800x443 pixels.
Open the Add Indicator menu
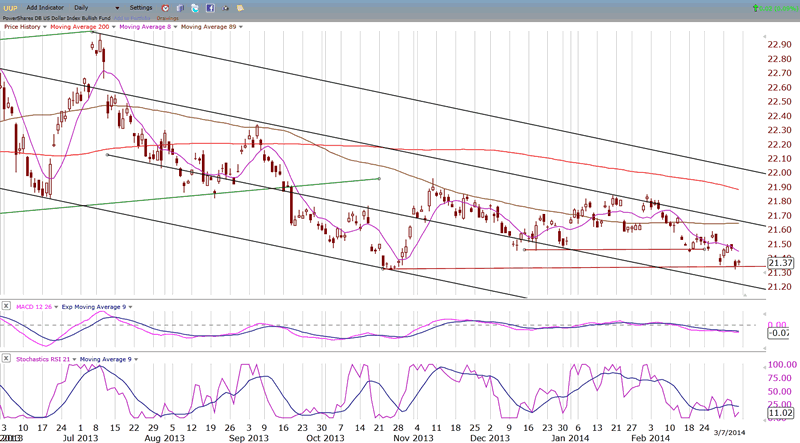(x=44, y=7)
